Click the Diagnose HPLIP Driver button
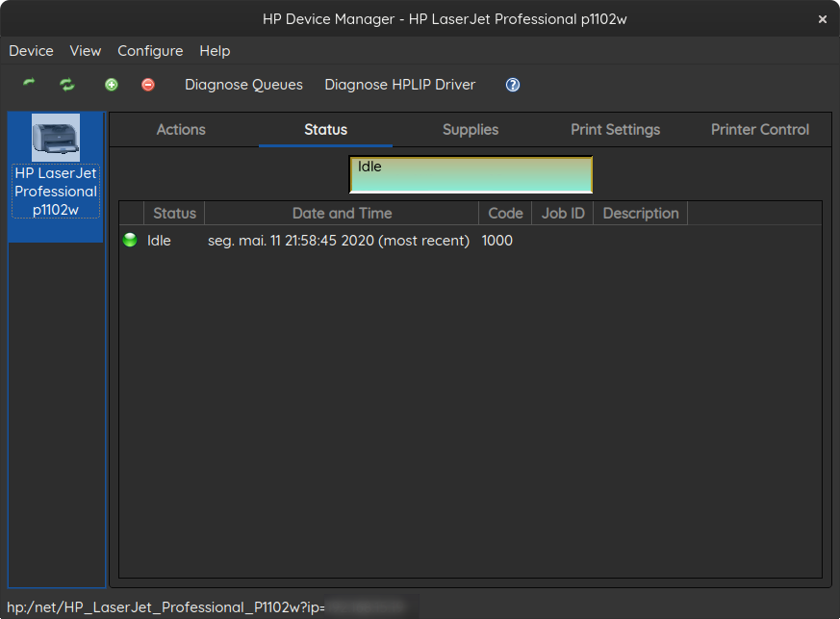 [x=399, y=85]
